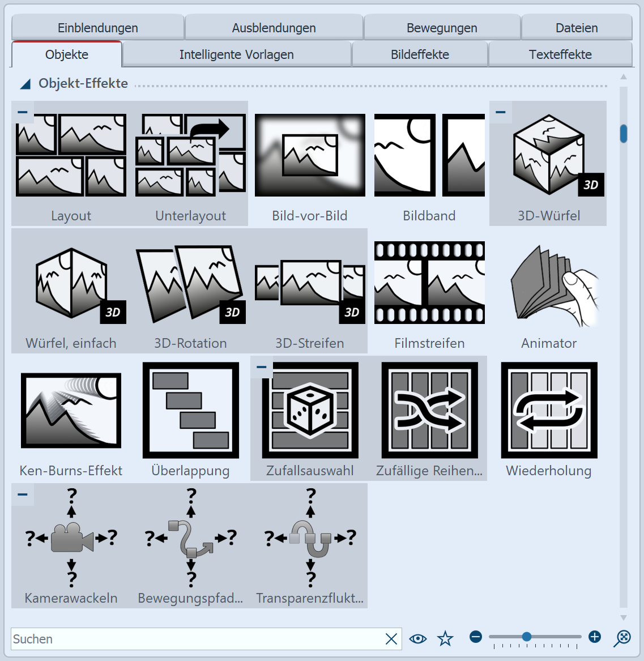644x661 pixels.
Task: Clear the search field with the X button
Action: [x=391, y=638]
